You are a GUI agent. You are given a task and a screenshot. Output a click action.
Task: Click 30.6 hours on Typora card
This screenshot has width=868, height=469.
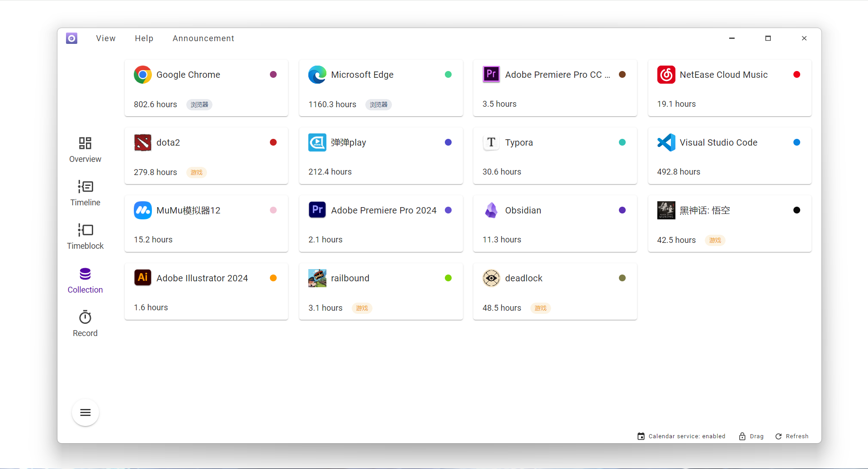click(x=502, y=172)
